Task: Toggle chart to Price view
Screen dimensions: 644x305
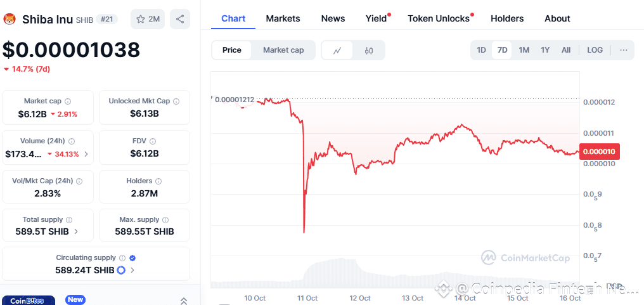Action: click(232, 50)
